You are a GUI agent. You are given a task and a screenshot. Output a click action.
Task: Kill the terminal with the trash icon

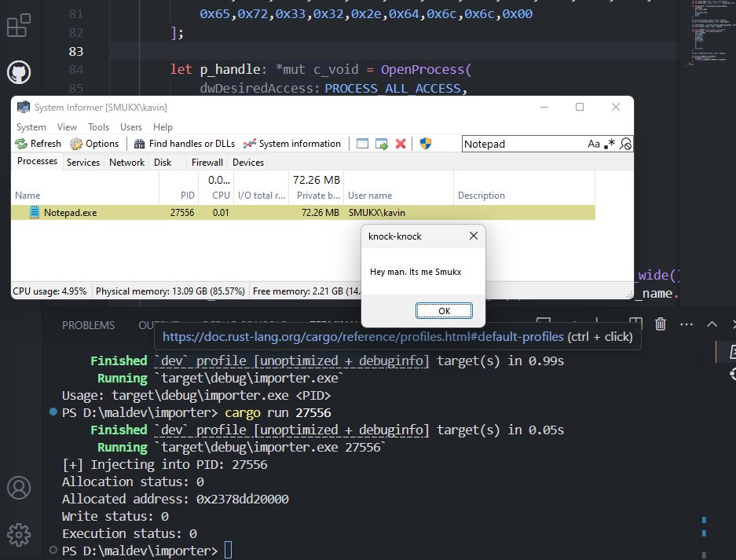pos(661,324)
